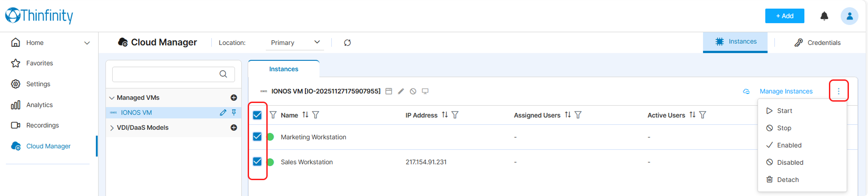Choose Stop from the actions menu
This screenshot has height=196, width=868.
tap(783, 128)
